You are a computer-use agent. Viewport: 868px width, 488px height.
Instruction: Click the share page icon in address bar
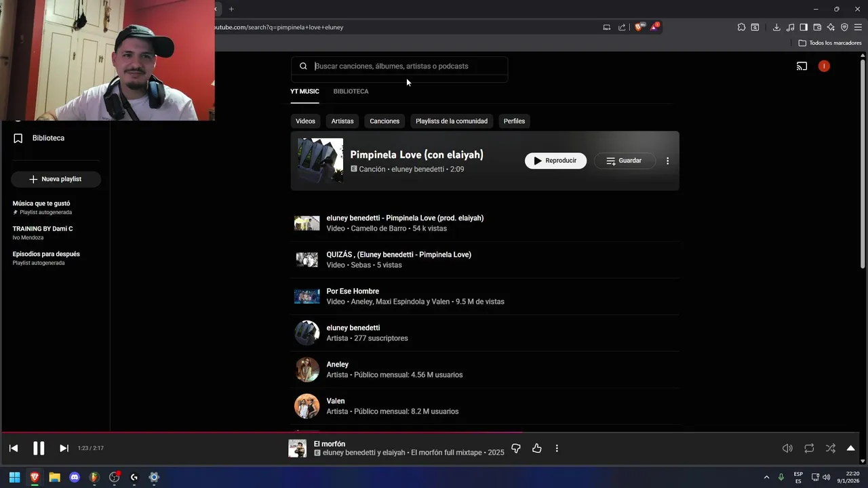point(622,27)
